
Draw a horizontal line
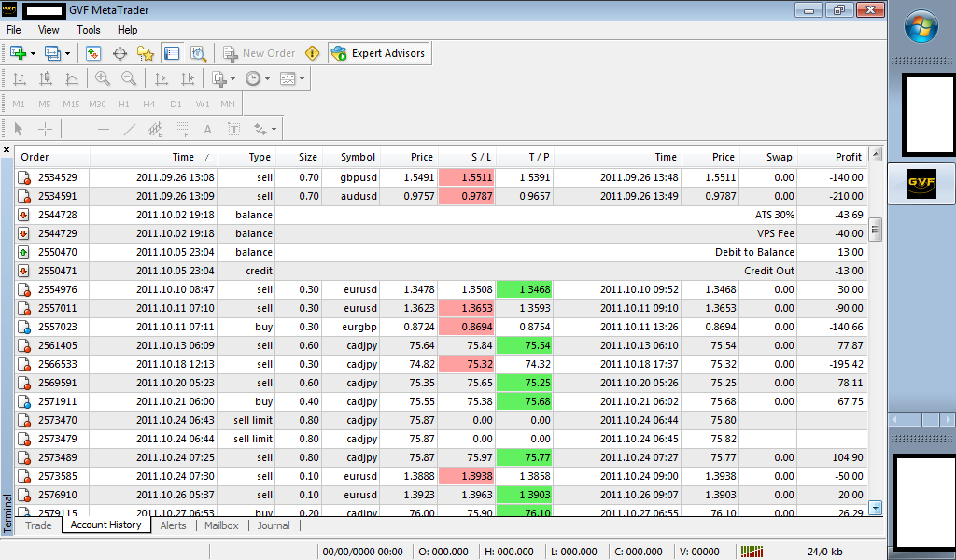click(103, 129)
